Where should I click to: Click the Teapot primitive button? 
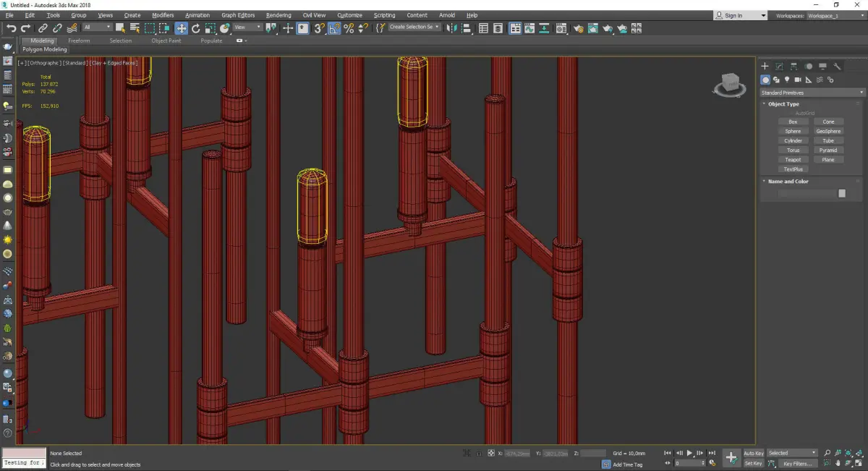pos(793,160)
